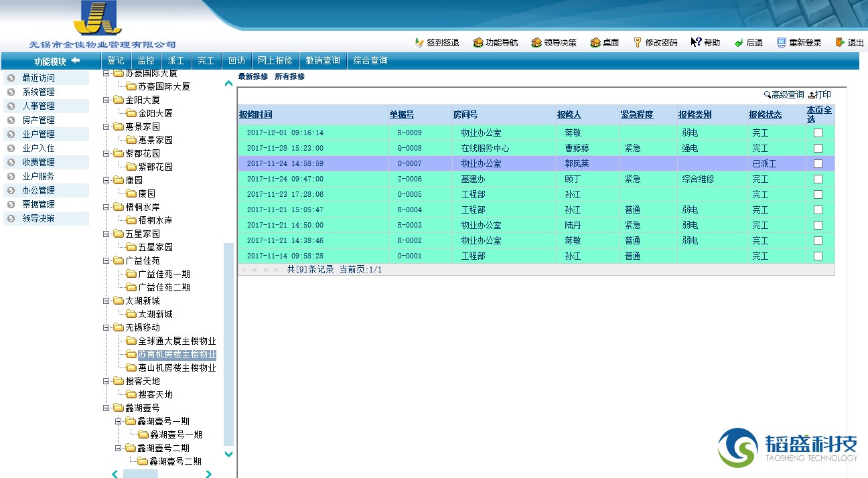868x478 pixels.
Task: Open 功能导航 via its icon
Action: pos(478,42)
